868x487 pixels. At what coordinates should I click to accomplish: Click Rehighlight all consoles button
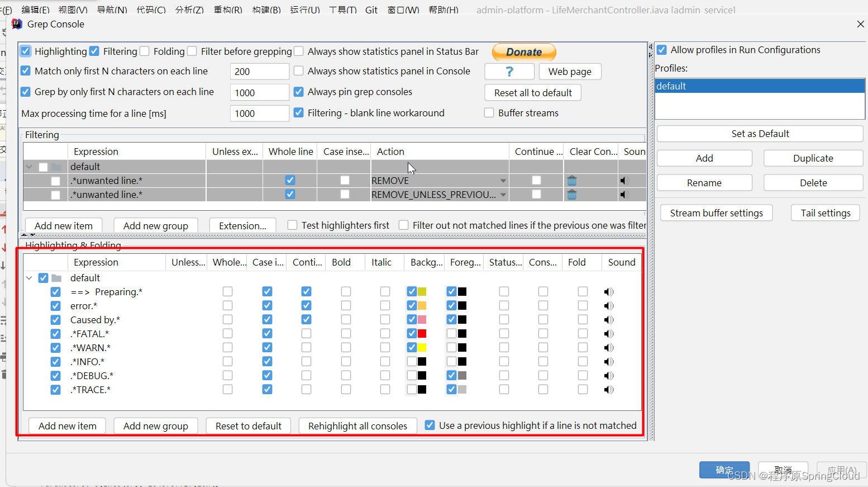[x=357, y=426]
